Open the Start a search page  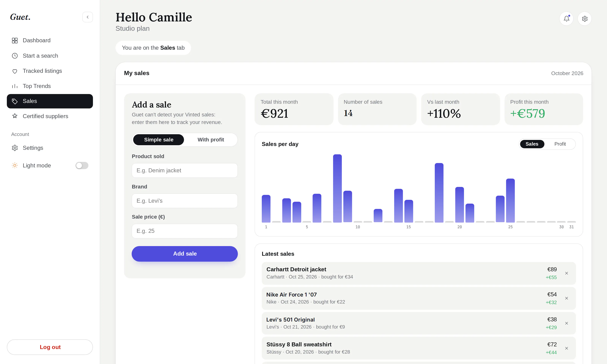(x=50, y=56)
